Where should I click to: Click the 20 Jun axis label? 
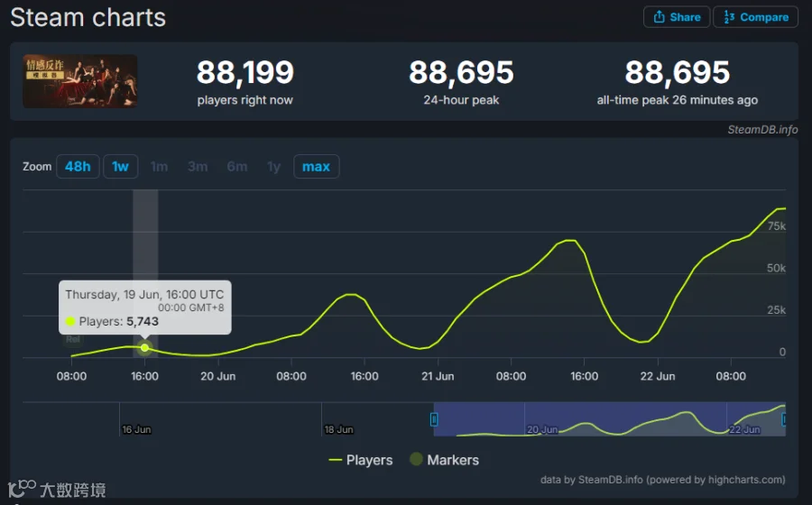tap(218, 376)
